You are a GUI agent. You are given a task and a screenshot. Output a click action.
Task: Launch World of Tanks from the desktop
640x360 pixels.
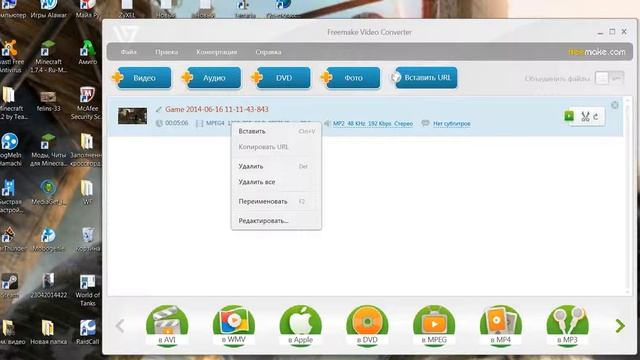(87, 291)
